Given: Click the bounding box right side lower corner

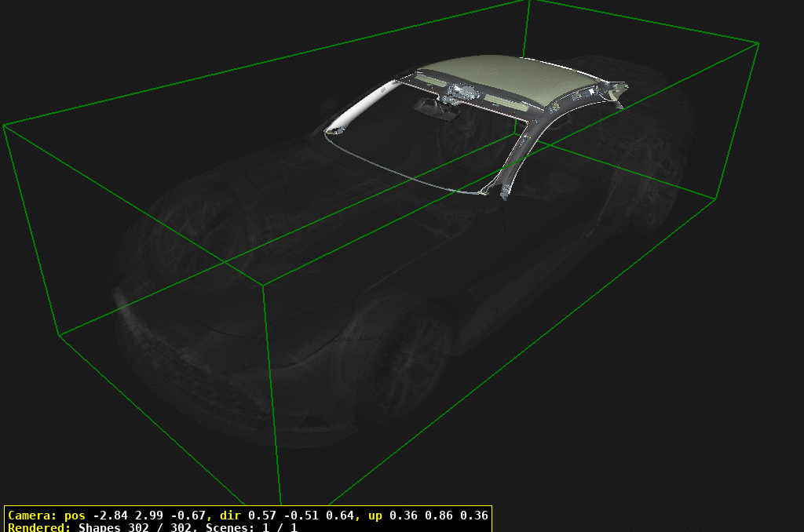Looking at the screenshot, I should click(x=714, y=199).
